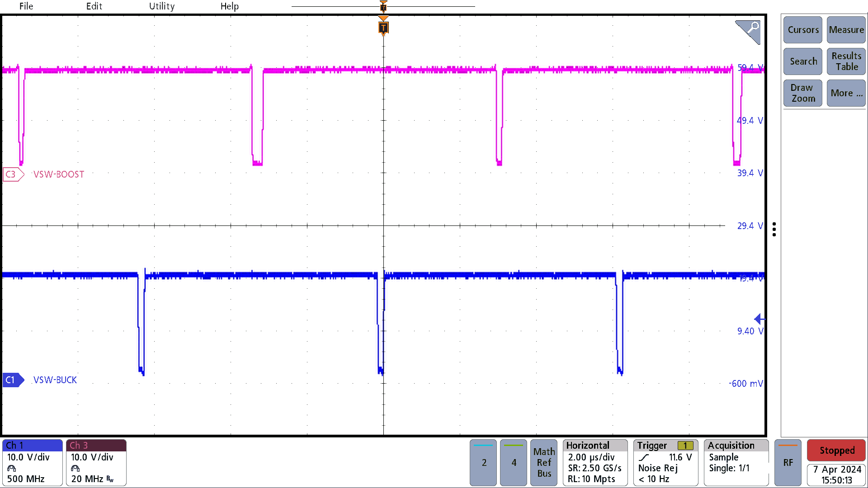
Task: Click the Math Ref Bus button
Action: point(544,463)
